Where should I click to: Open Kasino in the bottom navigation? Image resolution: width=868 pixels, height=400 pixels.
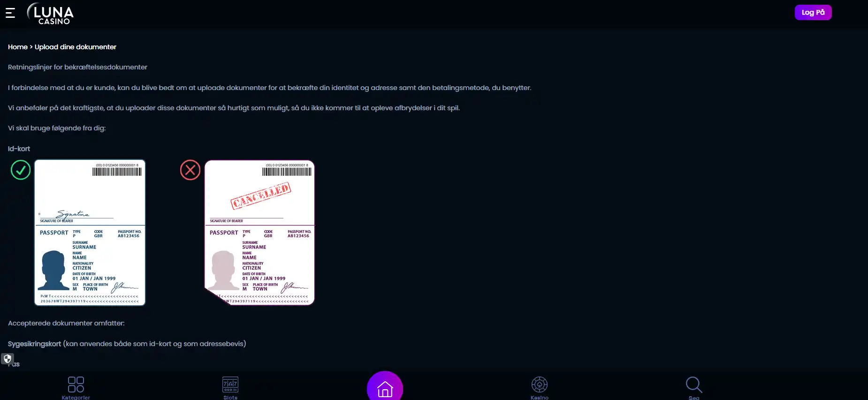coord(540,387)
